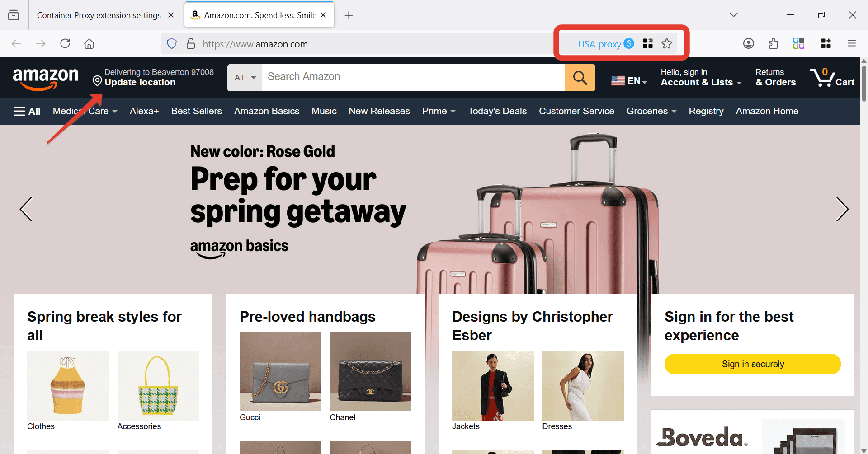868x454 pixels.
Task: Click Update location link
Action: pos(140,82)
